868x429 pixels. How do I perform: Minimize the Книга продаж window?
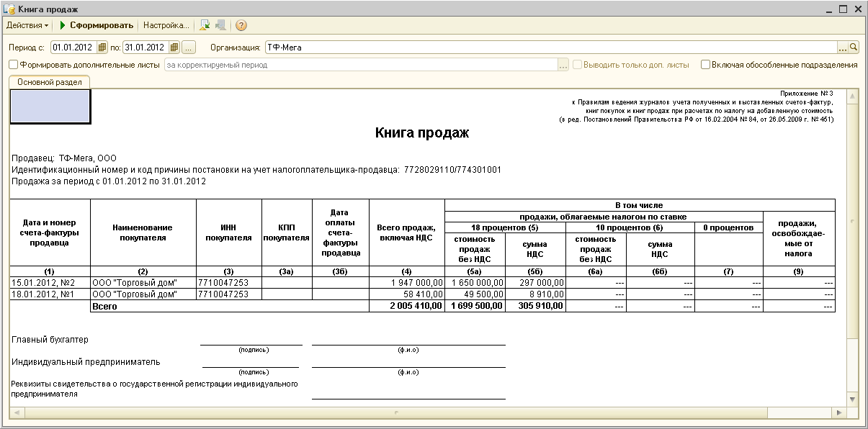pos(828,9)
